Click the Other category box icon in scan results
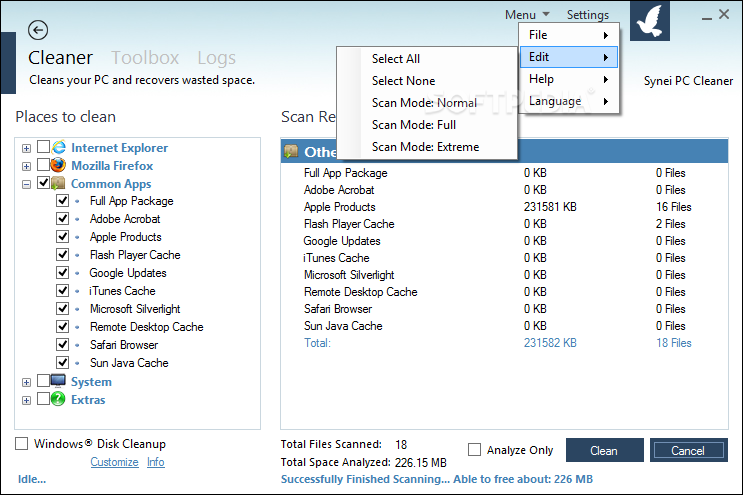This screenshot has height=495, width=743. pos(291,152)
